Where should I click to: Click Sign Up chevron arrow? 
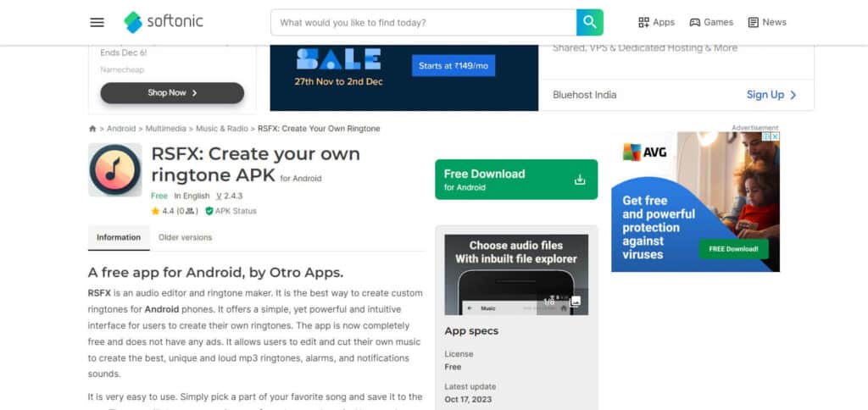tap(793, 95)
